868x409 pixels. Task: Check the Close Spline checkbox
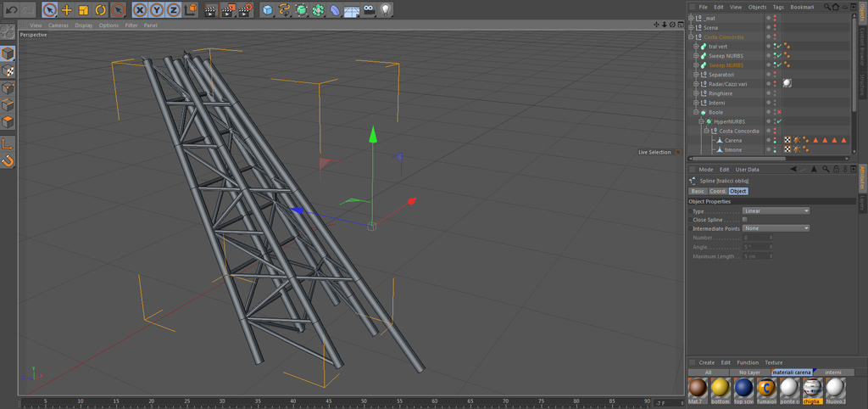(744, 220)
